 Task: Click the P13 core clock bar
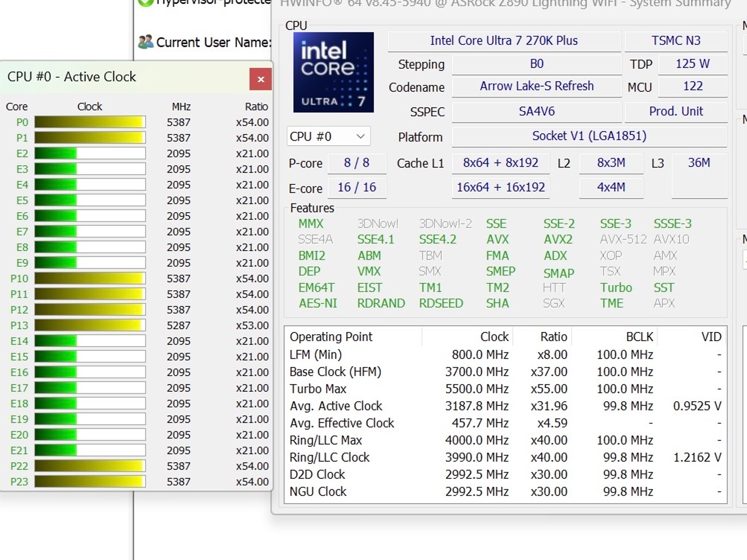click(90, 325)
